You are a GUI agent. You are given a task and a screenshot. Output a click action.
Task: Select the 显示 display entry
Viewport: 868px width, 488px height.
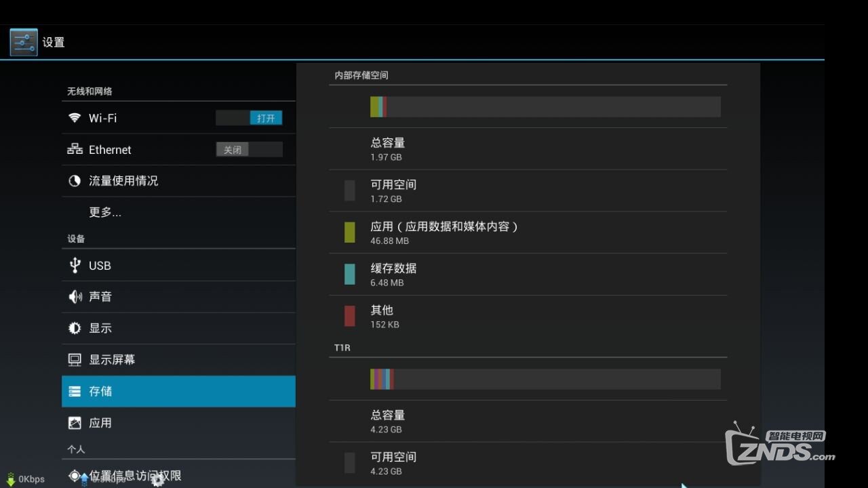pyautogui.click(x=178, y=328)
